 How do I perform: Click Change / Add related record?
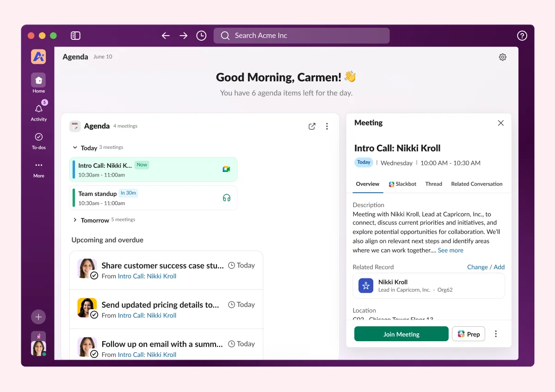coord(486,267)
